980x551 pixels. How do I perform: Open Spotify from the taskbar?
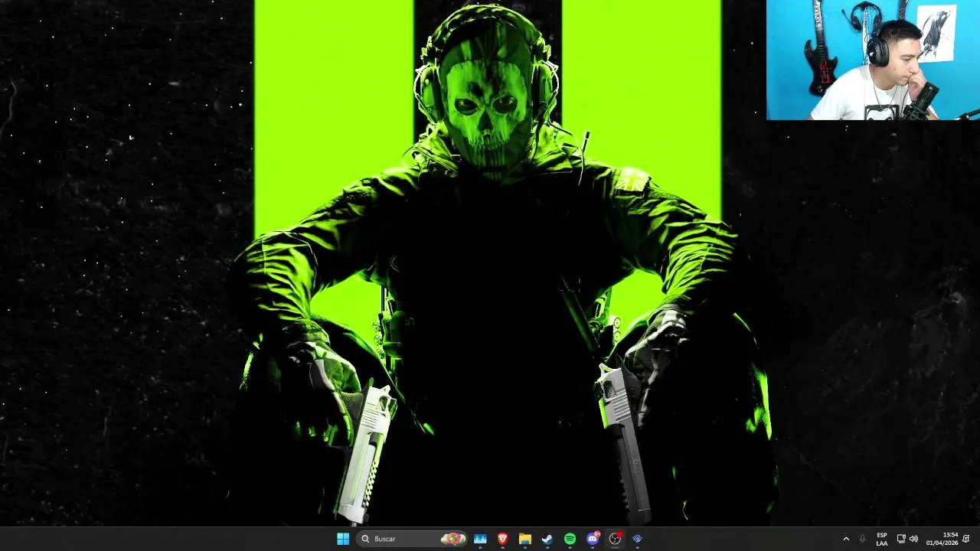570,539
